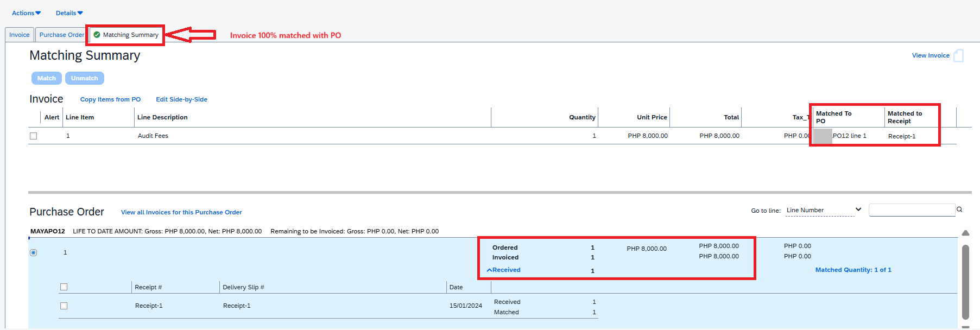Click Receipt-1 in Matched to Receipt column
This screenshot has height=330, width=980.
pyautogui.click(x=902, y=136)
